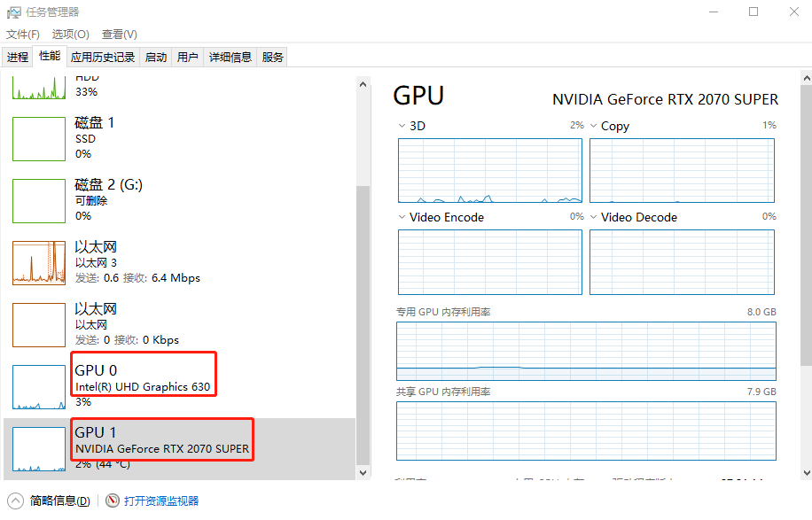The width and height of the screenshot is (812, 520).
Task: Click the right panel scroll down arrow
Action: tap(807, 472)
